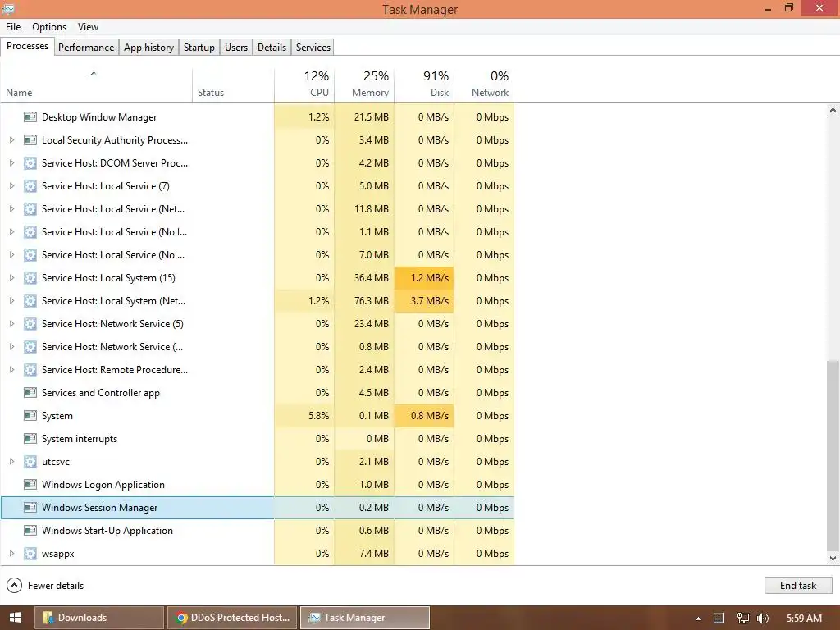Select Service Host: Local Service (No l... row
Screen dimensions: 840x630
click(x=257, y=232)
